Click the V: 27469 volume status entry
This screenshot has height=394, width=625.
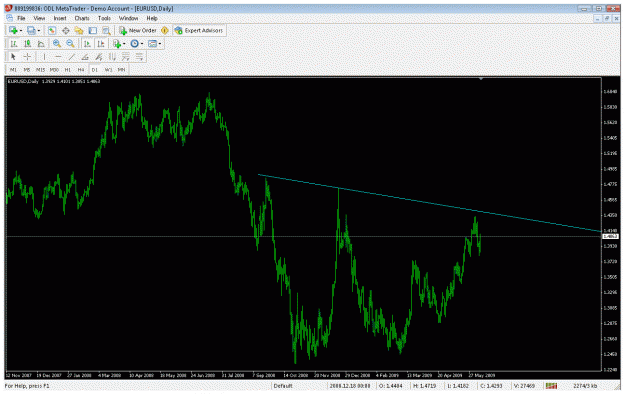(x=524, y=386)
